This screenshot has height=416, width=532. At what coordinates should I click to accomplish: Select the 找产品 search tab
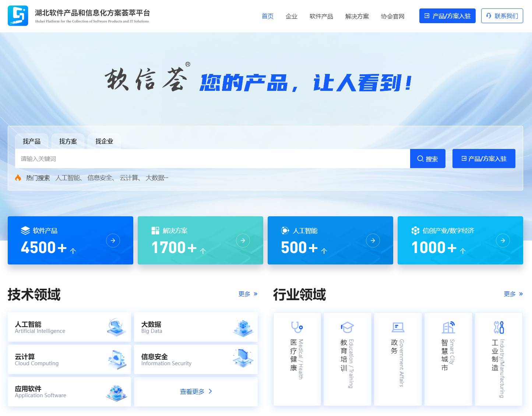point(32,141)
